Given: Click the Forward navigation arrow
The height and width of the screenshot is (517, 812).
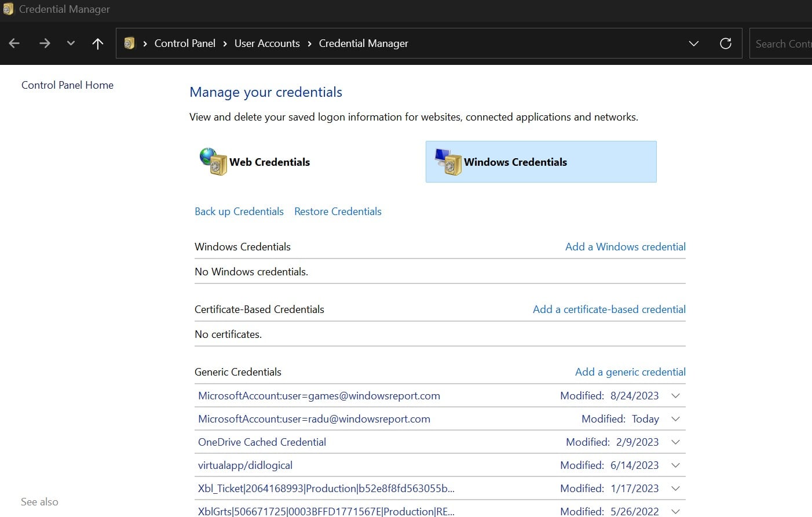Looking at the screenshot, I should point(45,43).
